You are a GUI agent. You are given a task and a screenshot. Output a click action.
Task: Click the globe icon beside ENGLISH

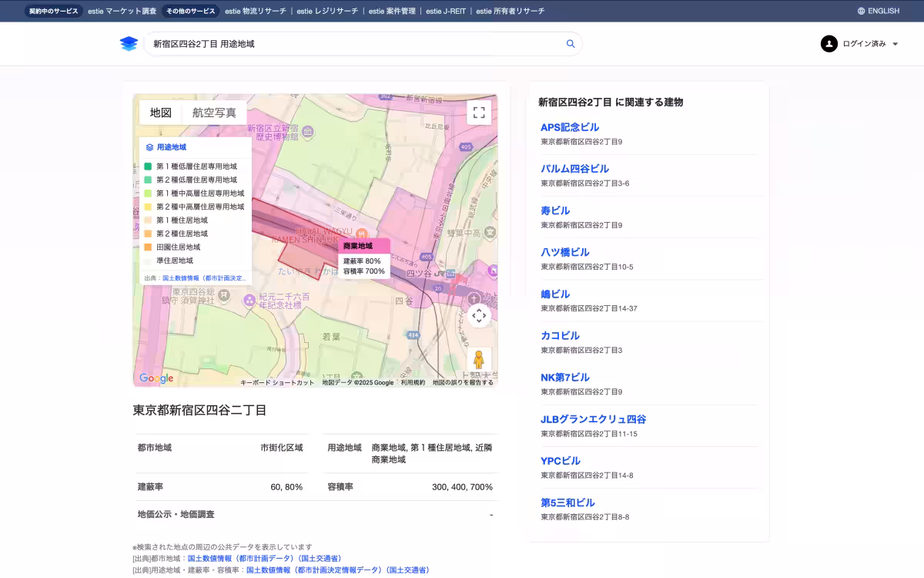pyautogui.click(x=861, y=11)
